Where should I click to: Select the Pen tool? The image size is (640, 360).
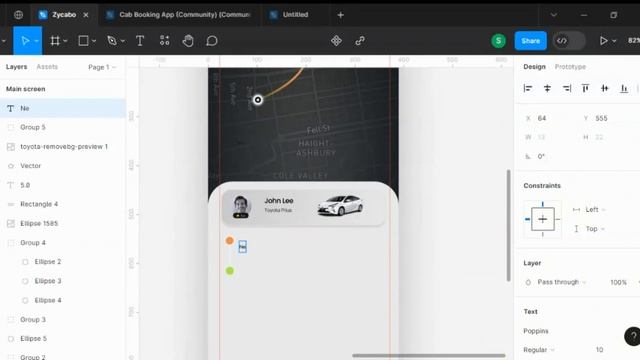pos(112,41)
